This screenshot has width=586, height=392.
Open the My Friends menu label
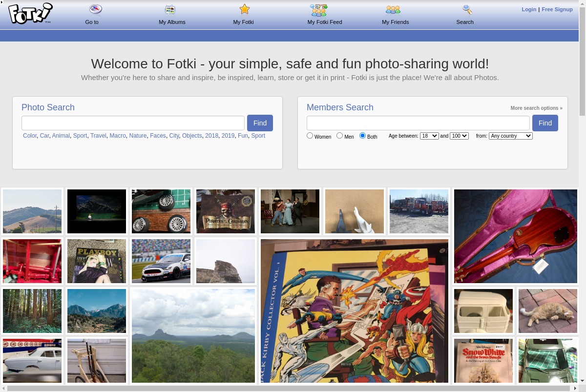(x=396, y=22)
